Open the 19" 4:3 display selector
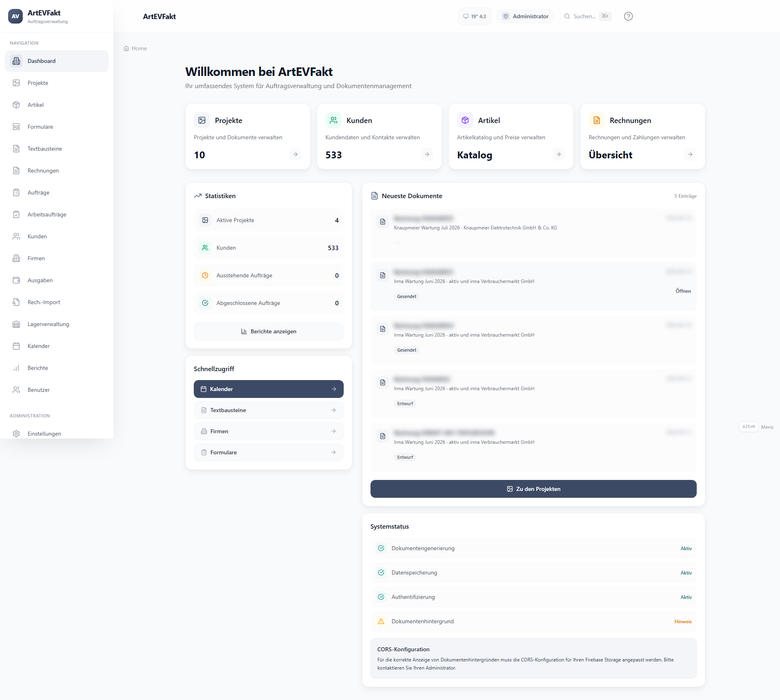The image size is (780, 700). point(474,16)
